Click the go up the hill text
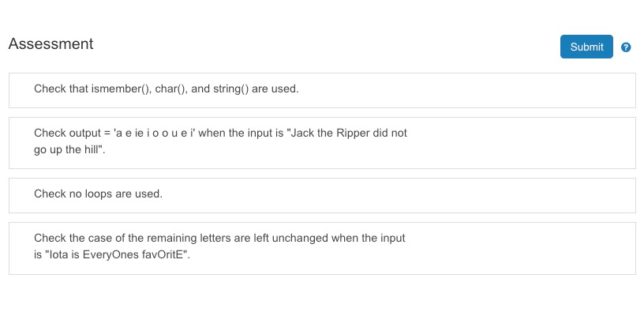 click(x=68, y=149)
